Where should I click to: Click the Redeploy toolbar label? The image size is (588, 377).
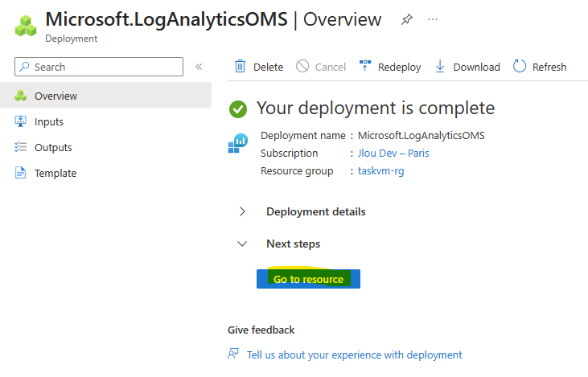tap(400, 67)
